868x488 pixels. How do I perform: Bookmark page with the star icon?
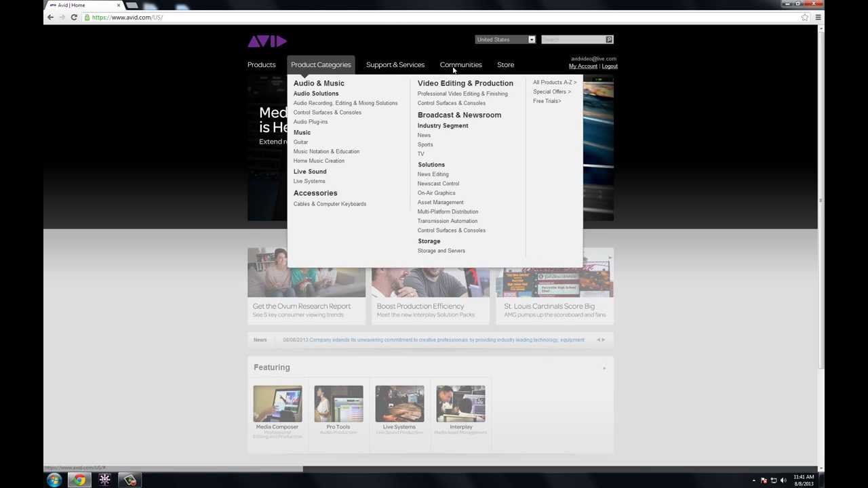coord(805,17)
